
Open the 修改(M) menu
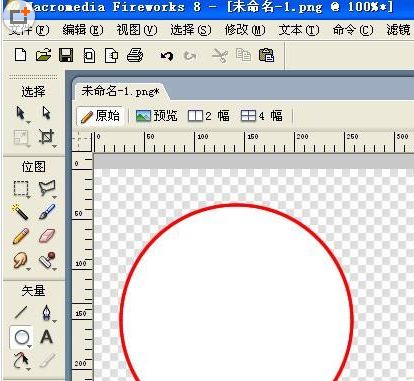coord(245,31)
